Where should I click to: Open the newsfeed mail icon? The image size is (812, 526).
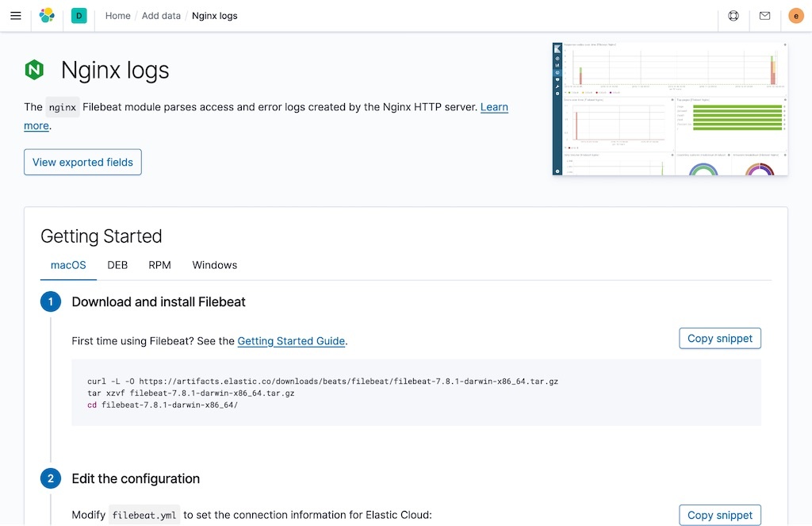pyautogui.click(x=764, y=16)
